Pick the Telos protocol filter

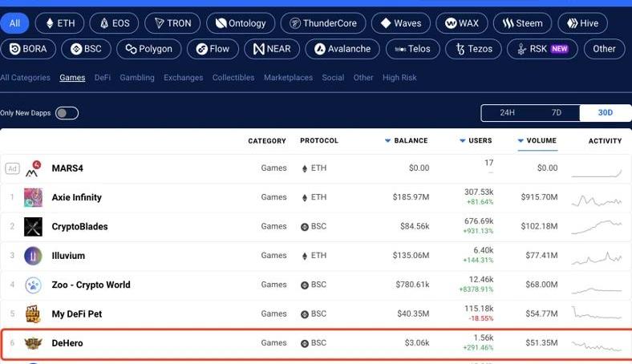click(x=412, y=49)
